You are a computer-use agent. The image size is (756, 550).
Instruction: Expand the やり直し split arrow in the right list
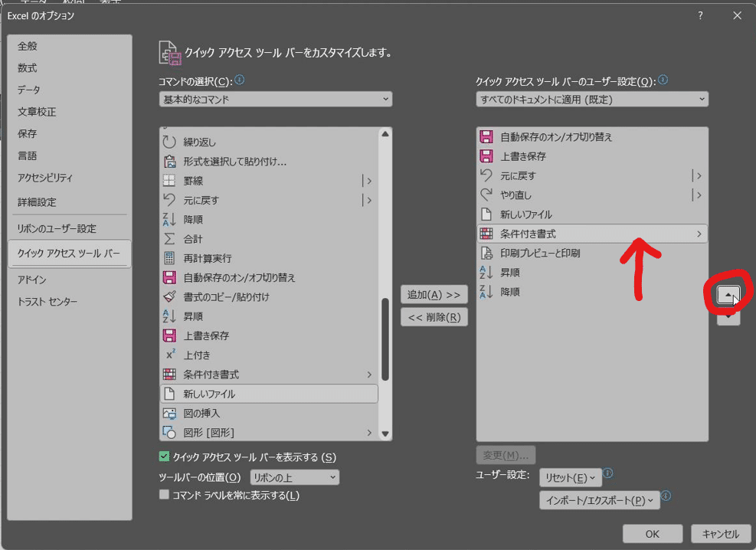click(x=698, y=195)
